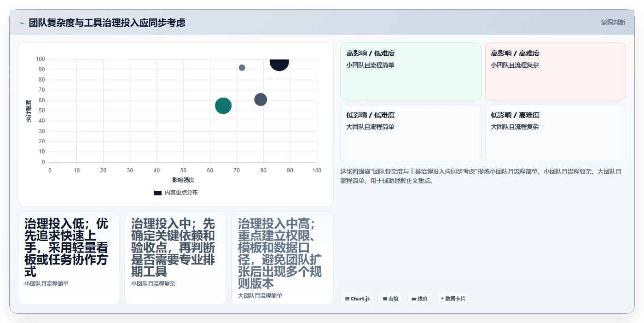Click 小团队且流程简单 under the first data card
The image size is (644, 323).
pyautogui.click(x=46, y=284)
